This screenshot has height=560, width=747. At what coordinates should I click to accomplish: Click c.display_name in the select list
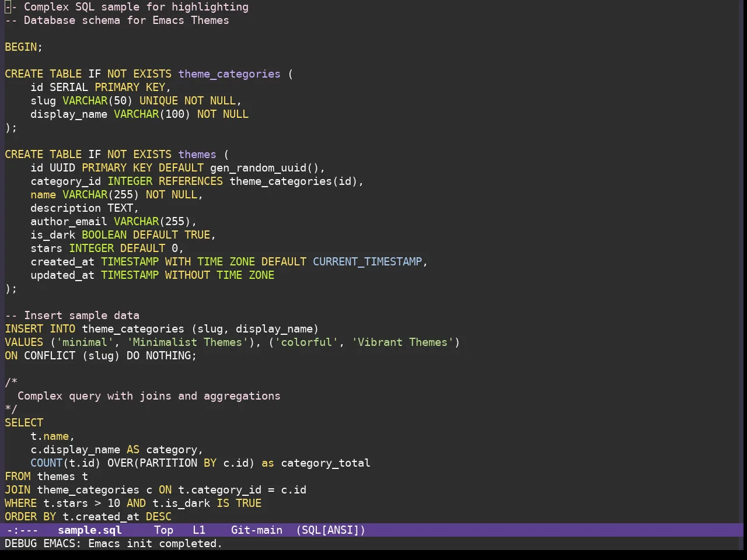tap(75, 450)
